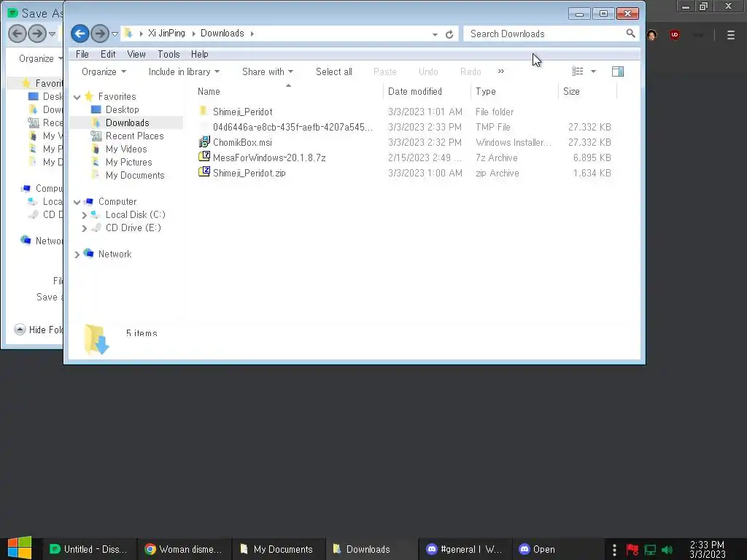The image size is (747, 560).
Task: Click Xi JinPing in address breadcrumb
Action: tap(166, 34)
